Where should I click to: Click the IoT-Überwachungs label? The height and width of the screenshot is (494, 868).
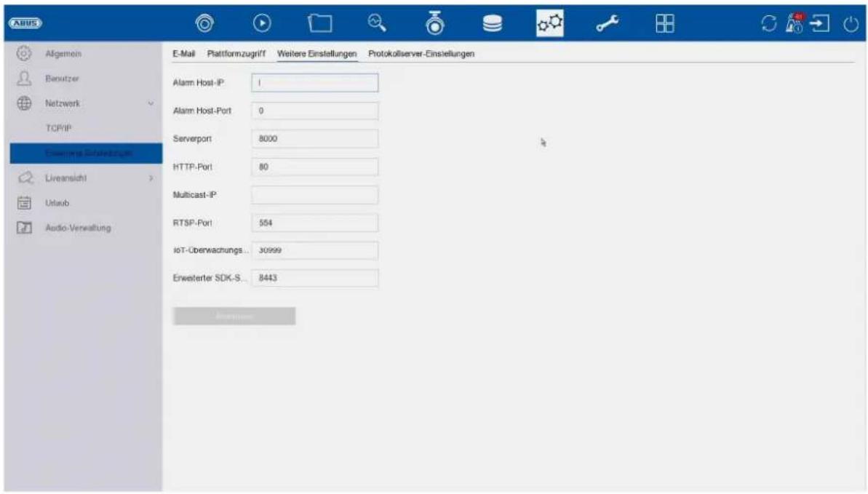210,250
